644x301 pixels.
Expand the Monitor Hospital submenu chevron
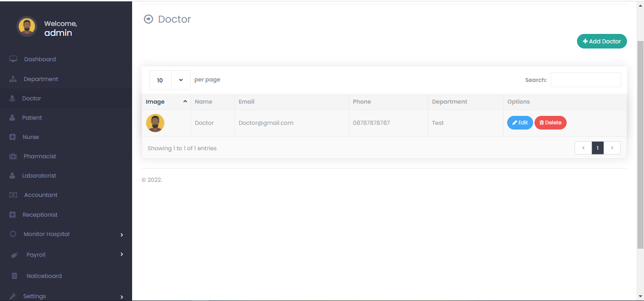122,234
